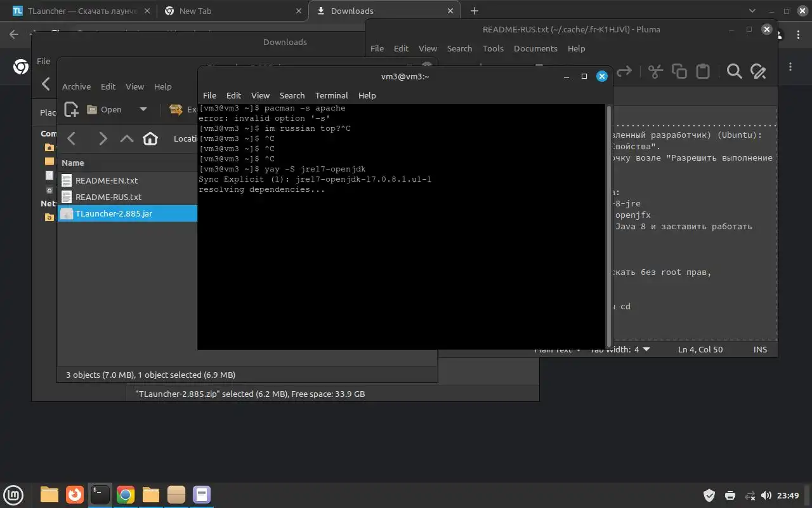
Task: Open the File menu in Pluma
Action: [377, 48]
